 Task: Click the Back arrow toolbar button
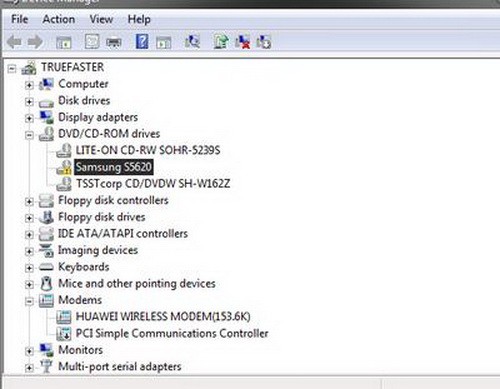pos(14,42)
